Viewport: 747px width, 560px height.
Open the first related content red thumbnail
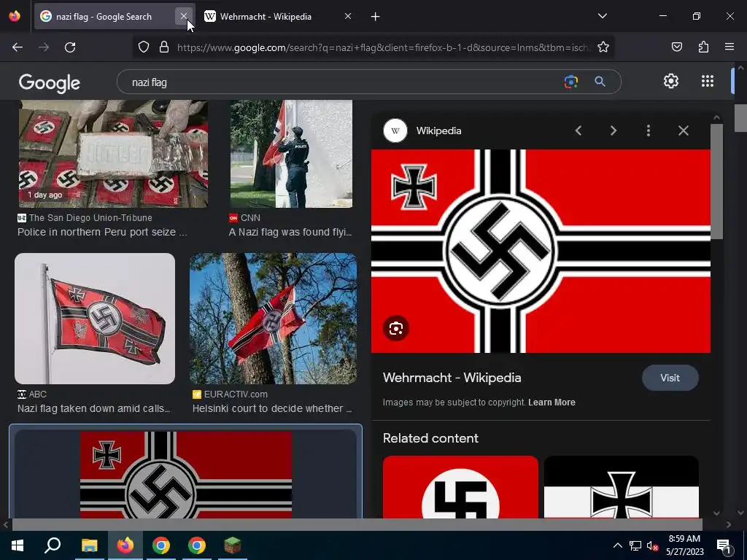click(x=461, y=486)
